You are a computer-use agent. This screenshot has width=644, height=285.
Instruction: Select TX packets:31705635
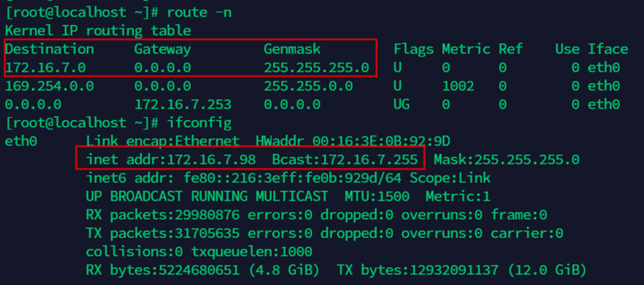point(163,233)
